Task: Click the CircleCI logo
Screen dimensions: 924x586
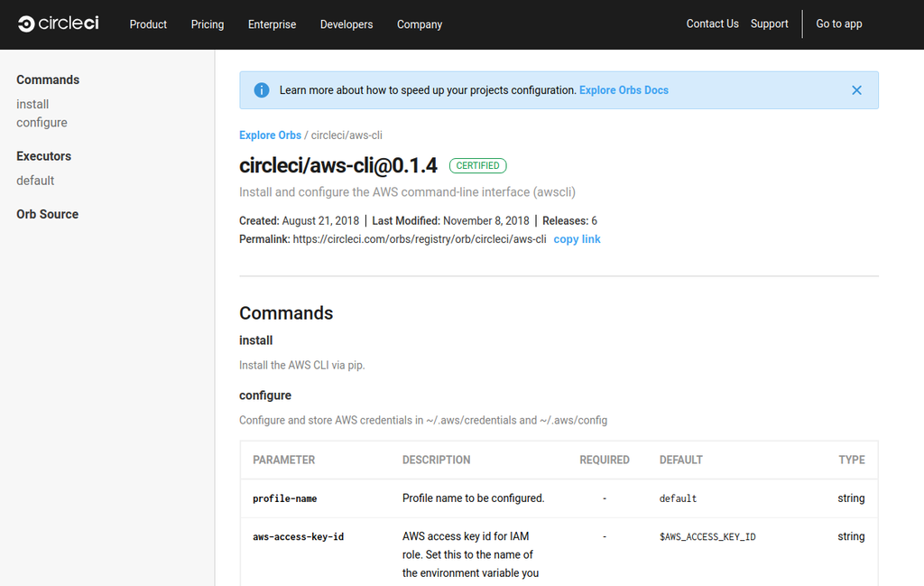Action: click(x=59, y=23)
